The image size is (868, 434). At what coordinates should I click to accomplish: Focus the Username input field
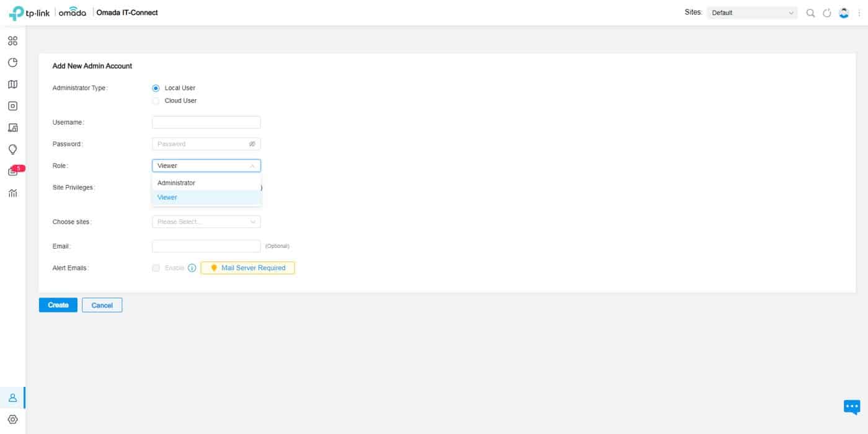click(206, 122)
